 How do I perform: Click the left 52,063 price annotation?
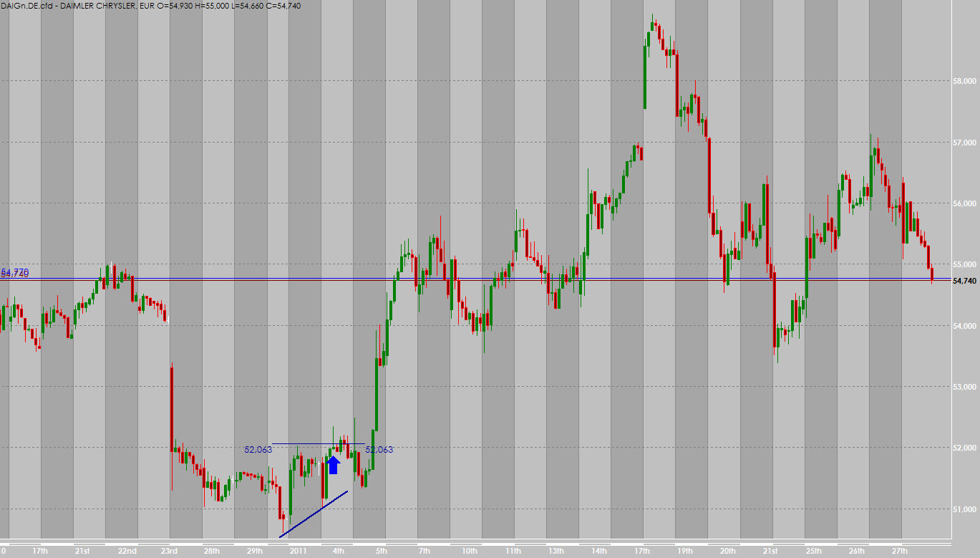(x=258, y=450)
